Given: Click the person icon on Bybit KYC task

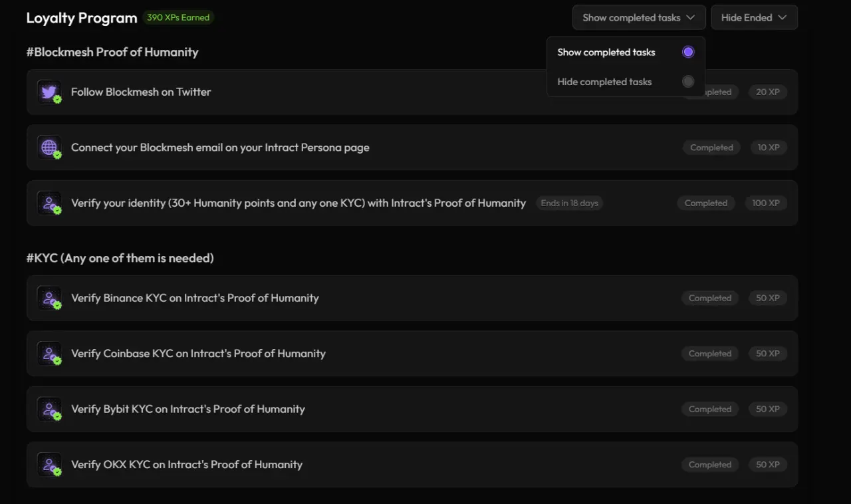Looking at the screenshot, I should point(49,409).
